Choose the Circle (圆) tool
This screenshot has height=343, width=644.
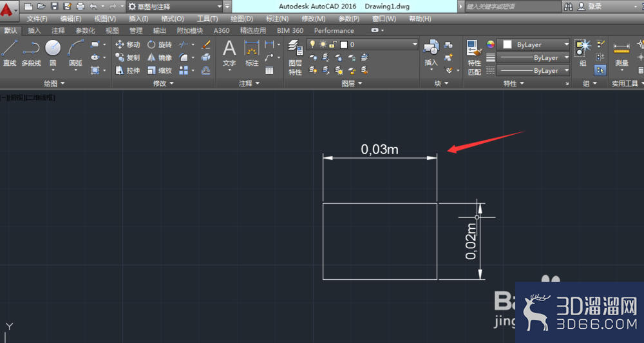[53, 53]
